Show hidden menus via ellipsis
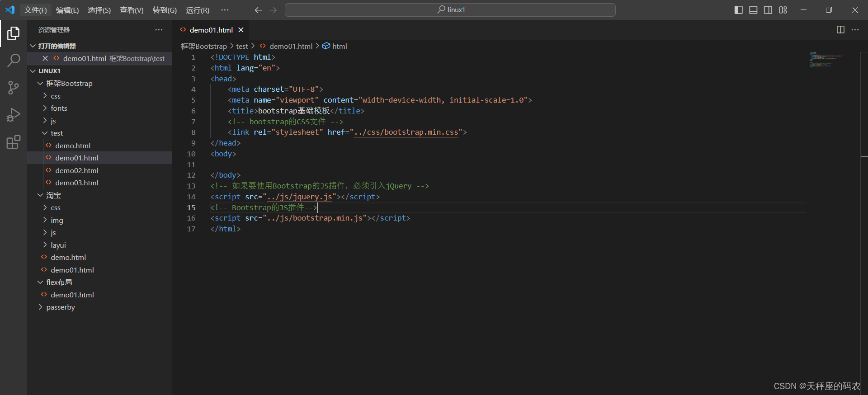This screenshot has height=395, width=868. (x=225, y=10)
